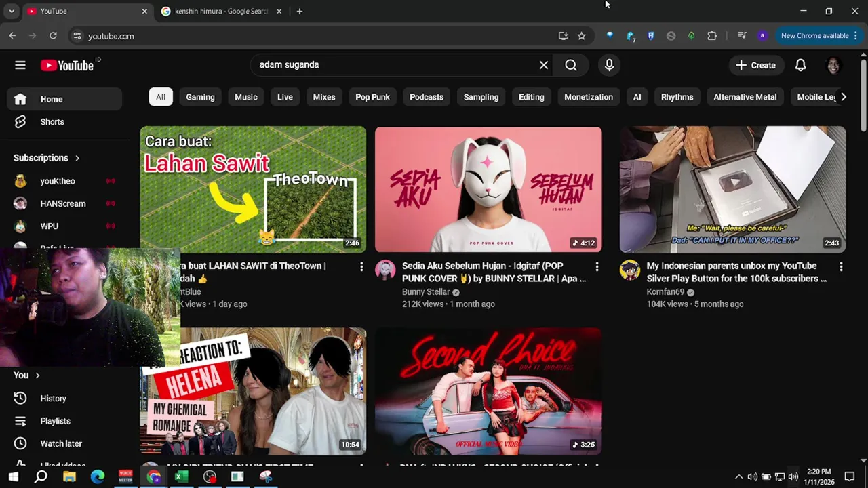Click New Chrome available button
This screenshot has width=868, height=488.
(x=818, y=36)
